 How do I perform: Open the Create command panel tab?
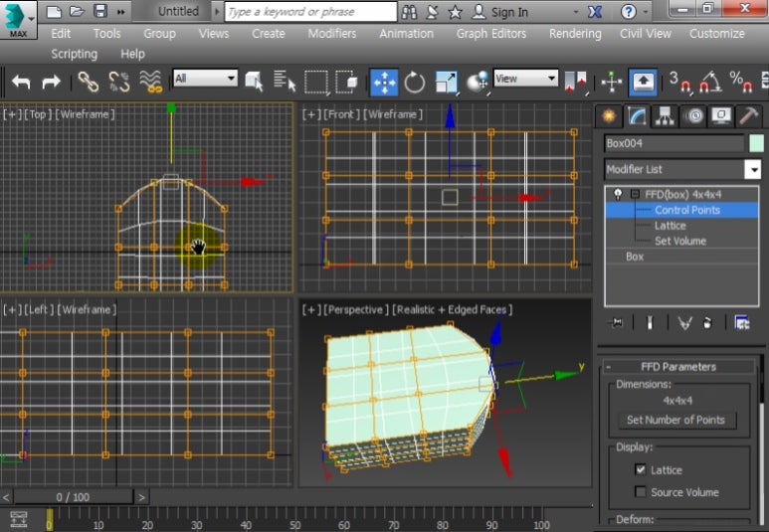pyautogui.click(x=609, y=116)
